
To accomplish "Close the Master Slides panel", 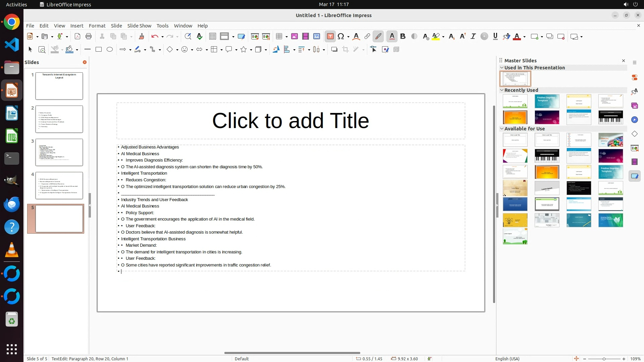I will [x=624, y=61].
